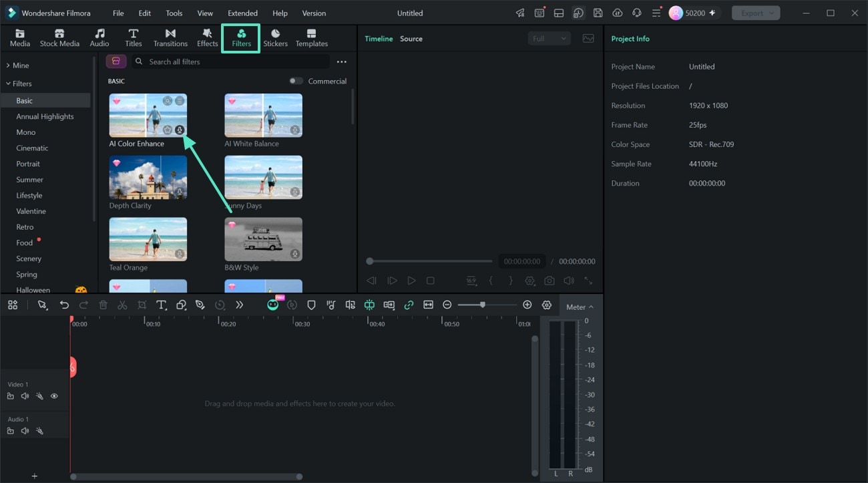Open the Full preview quality dropdown

[550, 39]
